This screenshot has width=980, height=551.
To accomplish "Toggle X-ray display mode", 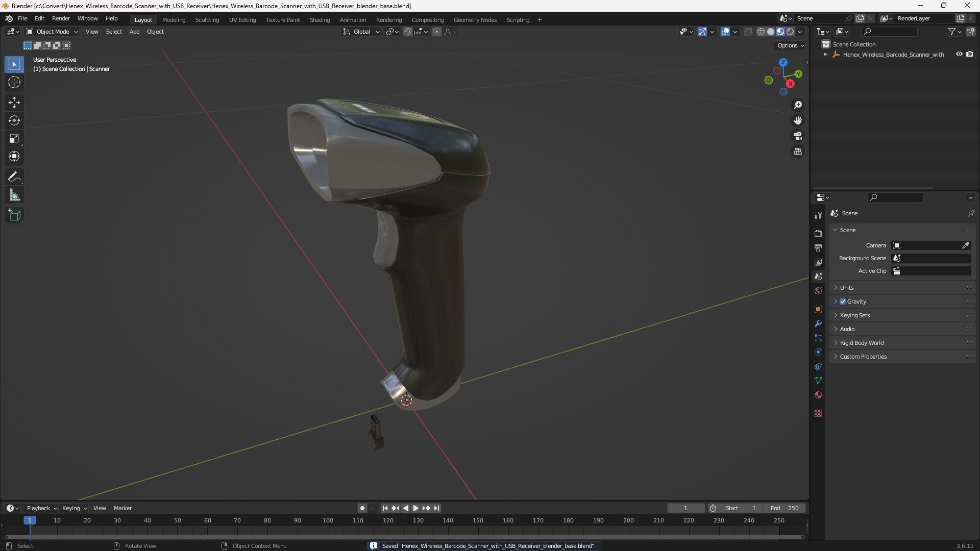I will coord(748,32).
